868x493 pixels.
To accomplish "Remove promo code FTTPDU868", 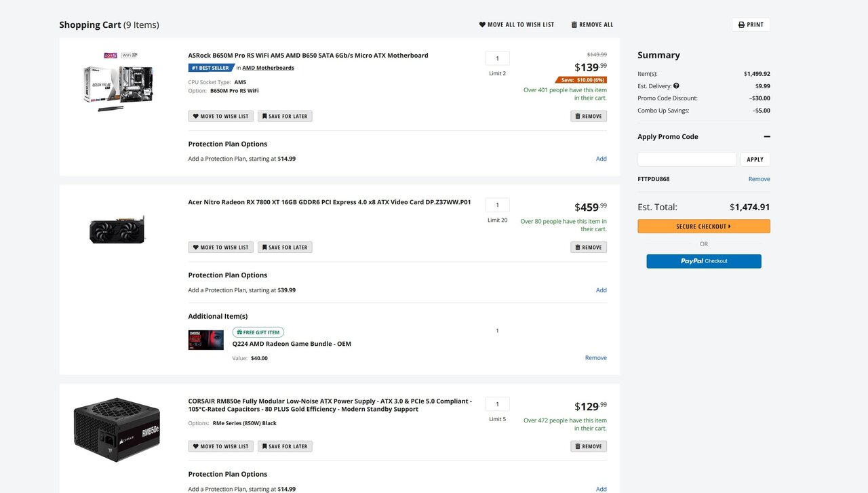I will click(759, 179).
